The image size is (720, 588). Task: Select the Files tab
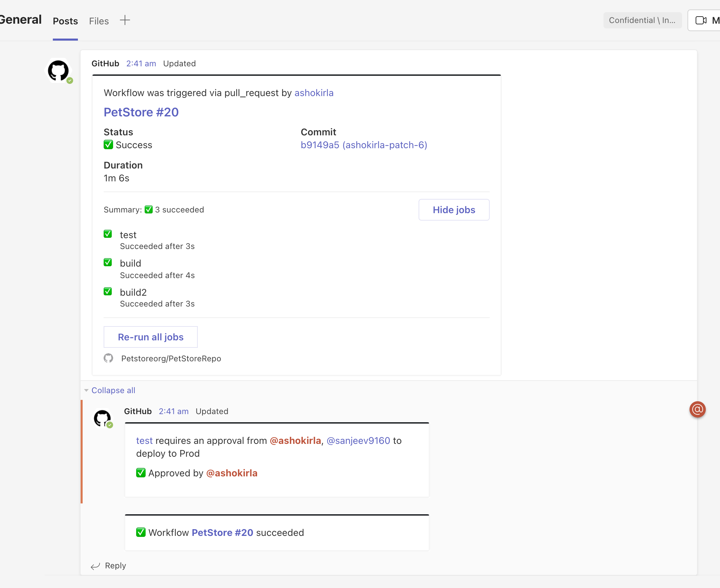(x=99, y=20)
